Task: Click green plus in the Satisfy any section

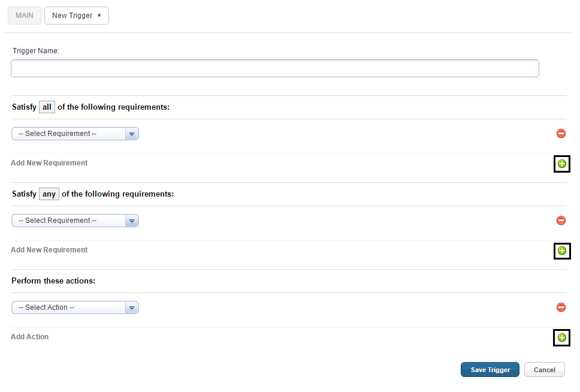Action: pos(562,251)
